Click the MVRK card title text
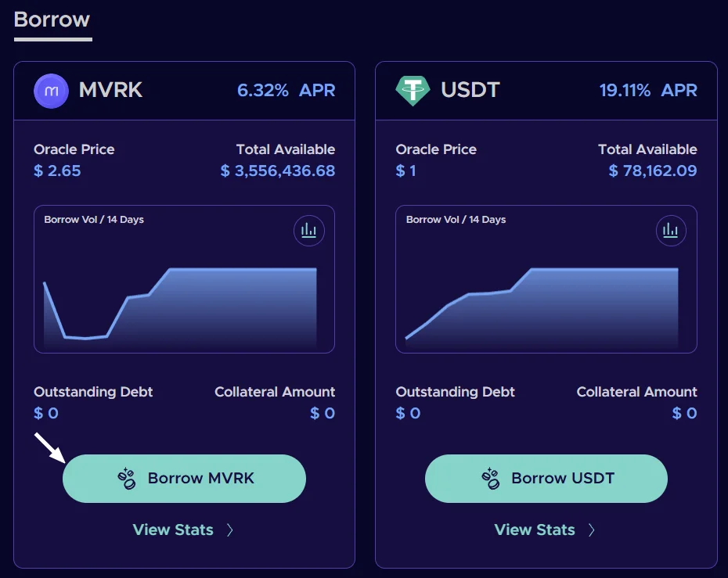The image size is (728, 578). (x=110, y=90)
